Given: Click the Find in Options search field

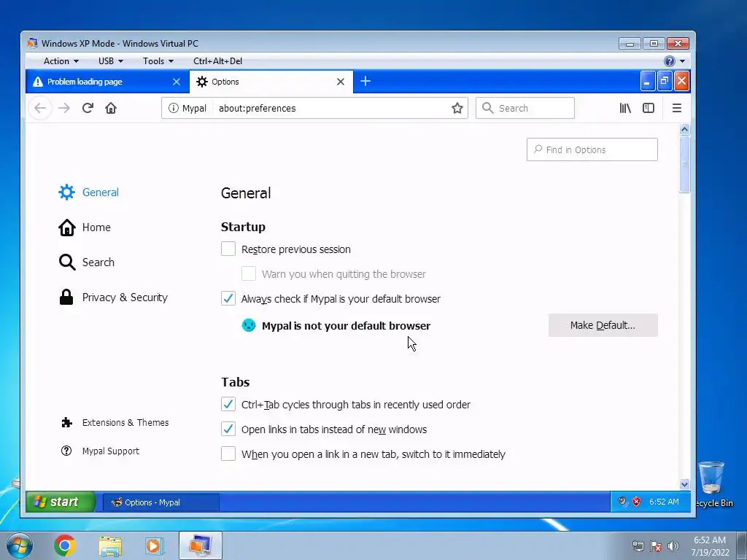Looking at the screenshot, I should (x=592, y=149).
